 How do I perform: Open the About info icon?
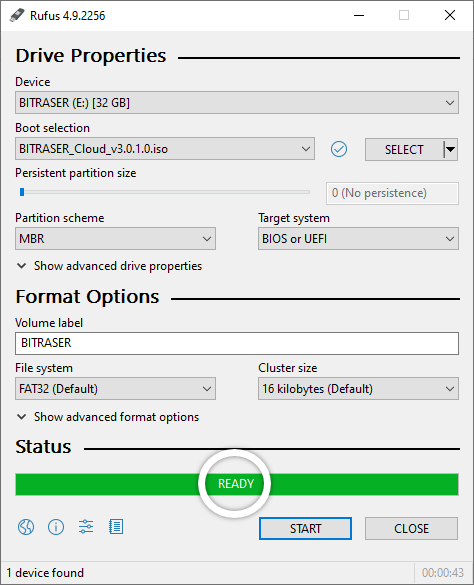56,527
